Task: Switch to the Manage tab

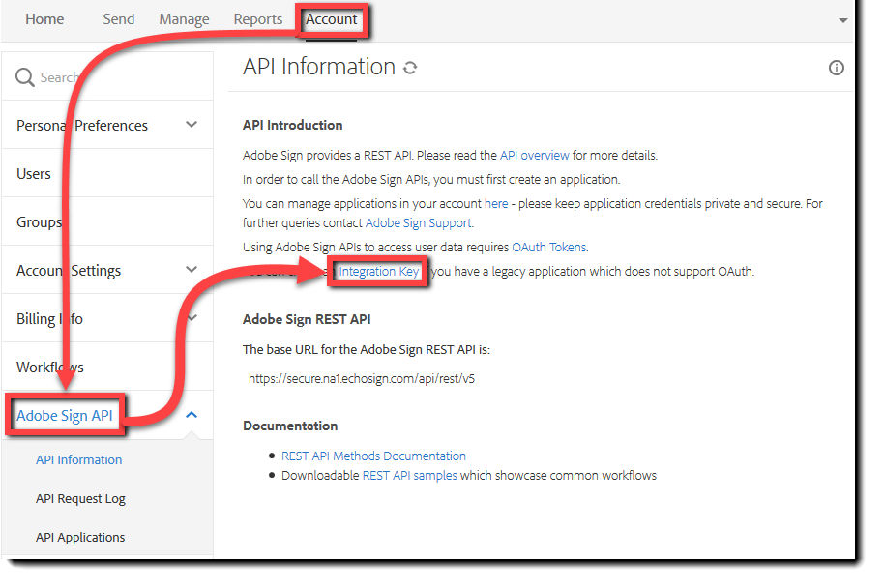Action: pyautogui.click(x=184, y=19)
